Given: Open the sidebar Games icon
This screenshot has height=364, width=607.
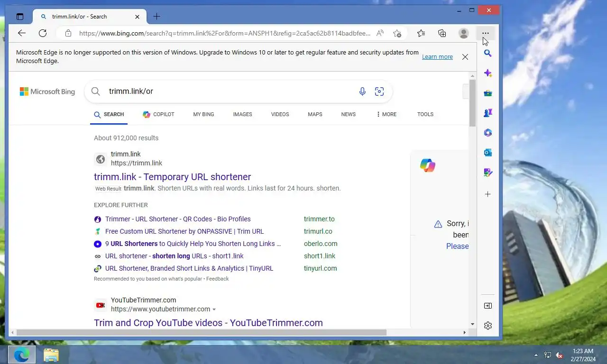Looking at the screenshot, I should (487, 113).
